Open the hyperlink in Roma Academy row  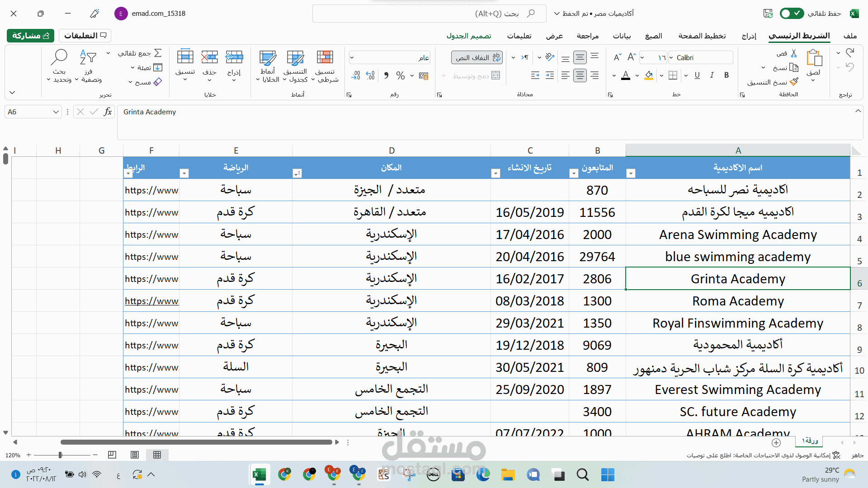tap(151, 301)
